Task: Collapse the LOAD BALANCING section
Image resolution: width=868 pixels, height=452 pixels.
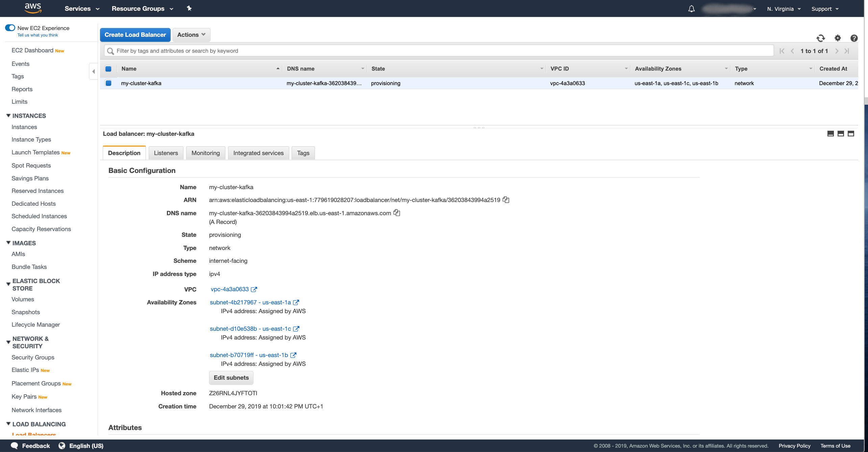Action: (8, 424)
